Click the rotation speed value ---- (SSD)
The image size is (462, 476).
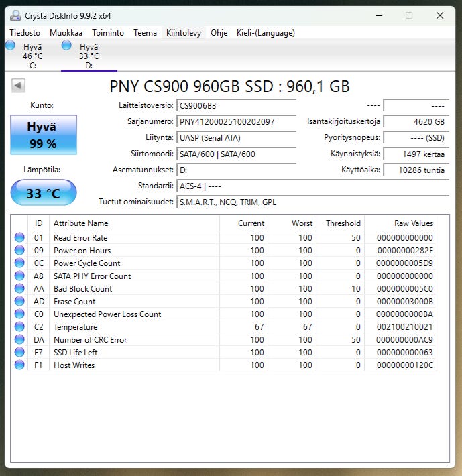(416, 138)
